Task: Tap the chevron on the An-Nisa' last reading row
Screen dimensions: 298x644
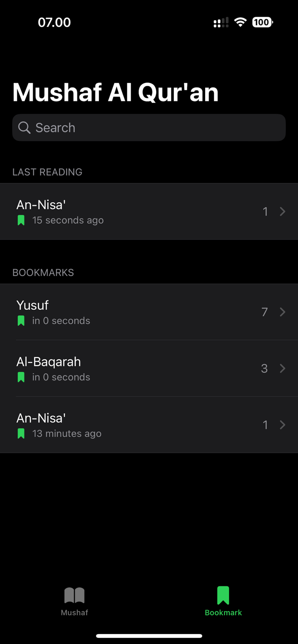Action: point(283,211)
